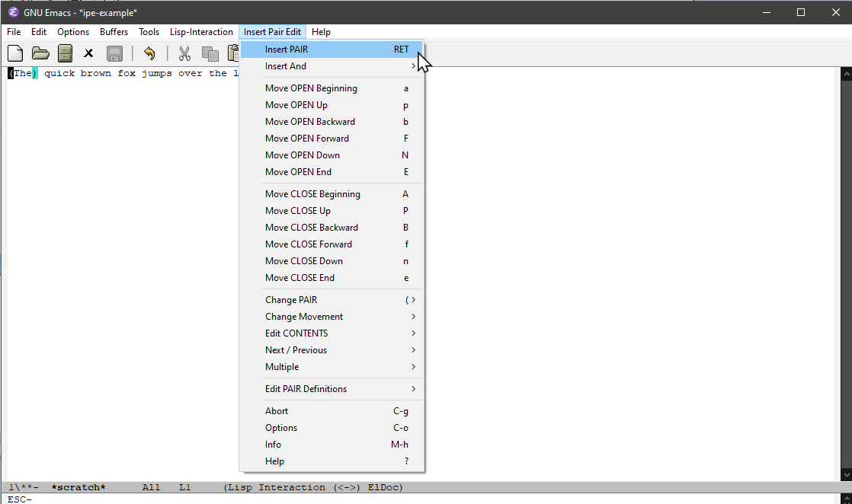Close the Insert Pair Edit menu
Screen dimensions: 852x504
(x=272, y=32)
